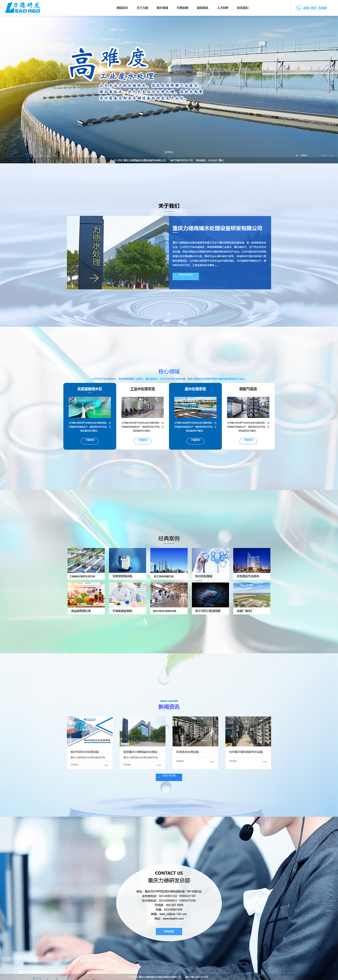
Task: Open the 养殖厂屠宰厂 case thumbnail
Action: [252, 595]
